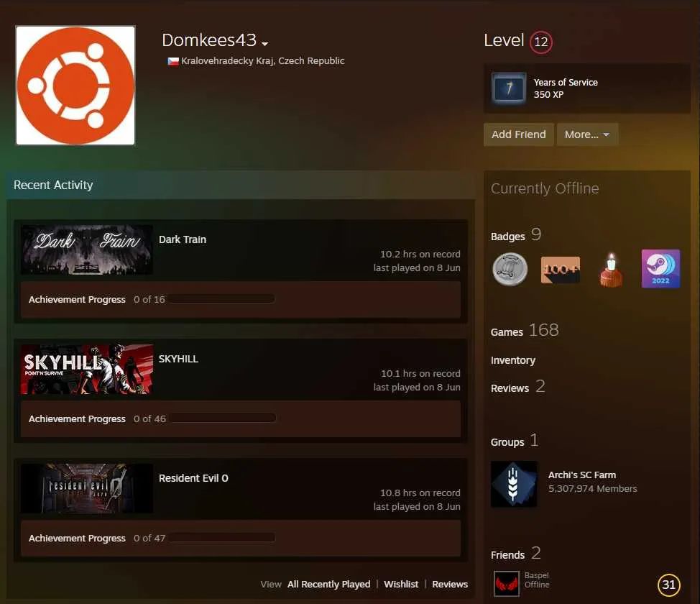Click the level 31 friend badge

pos(668,585)
